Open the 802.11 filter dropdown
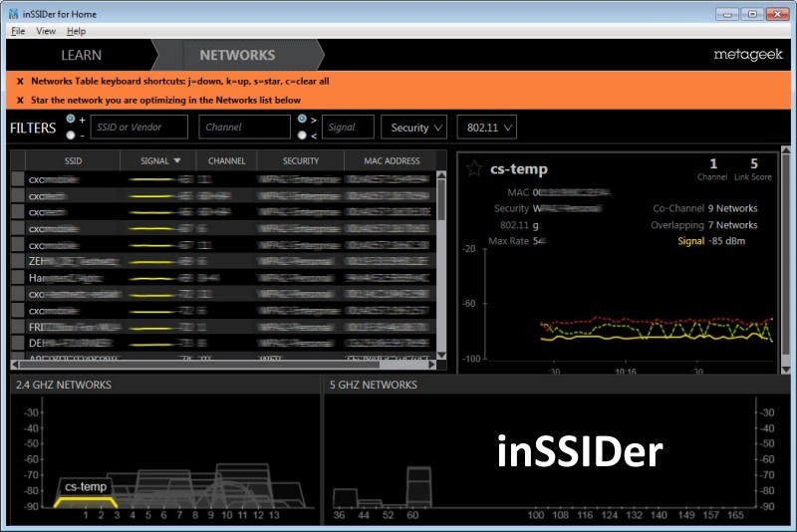Viewport: 797px width, 532px height. click(487, 128)
